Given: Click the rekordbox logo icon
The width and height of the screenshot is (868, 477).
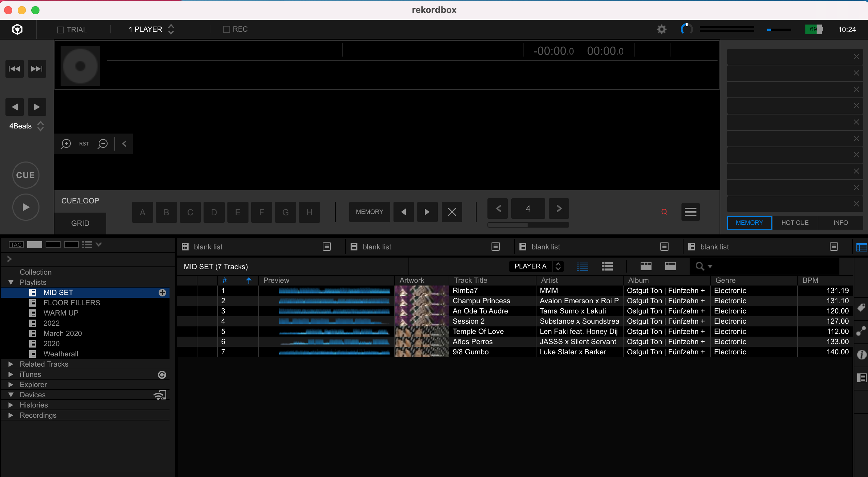Looking at the screenshot, I should pos(17,29).
